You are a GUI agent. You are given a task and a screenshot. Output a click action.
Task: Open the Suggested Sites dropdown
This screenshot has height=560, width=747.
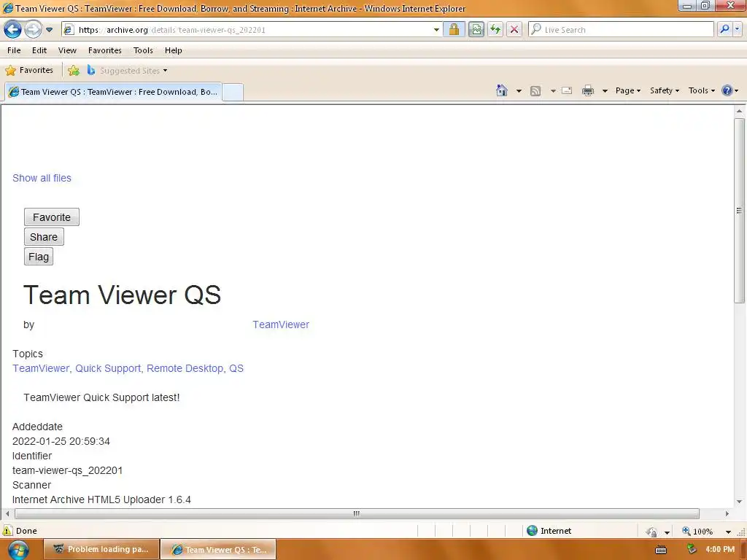[128, 71]
